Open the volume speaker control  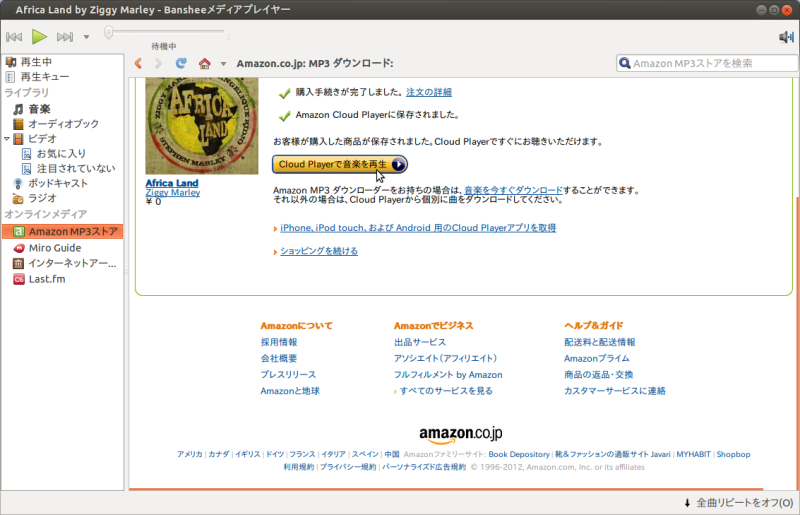(786, 37)
